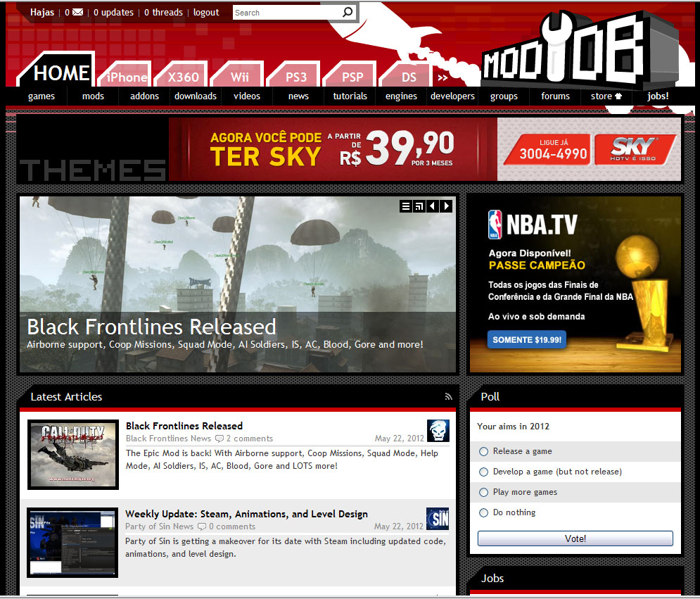Go to previous slideshow item
Screen dimensions: 700x599
coord(433,206)
